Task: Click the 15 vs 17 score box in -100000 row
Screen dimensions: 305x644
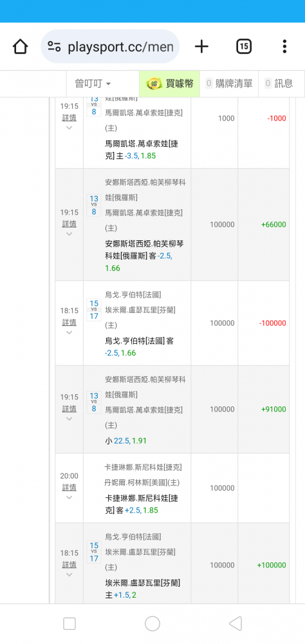Action: (94, 310)
